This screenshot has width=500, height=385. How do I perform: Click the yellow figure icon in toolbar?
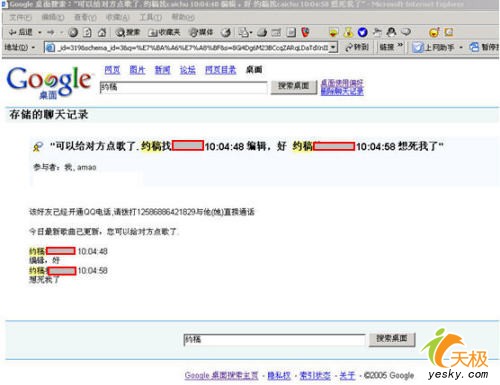click(x=348, y=32)
